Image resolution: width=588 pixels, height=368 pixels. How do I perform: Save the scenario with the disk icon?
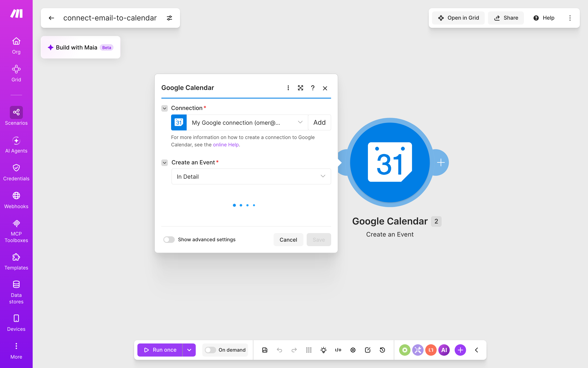point(265,350)
